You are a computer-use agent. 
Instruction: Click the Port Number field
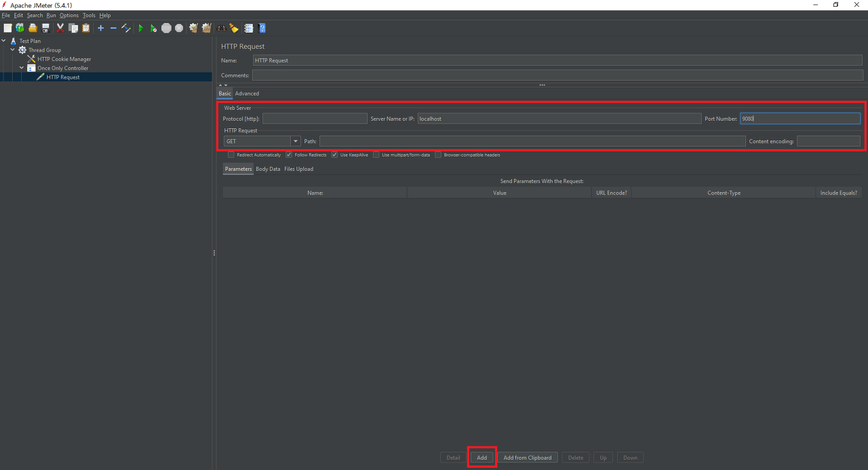coord(800,119)
